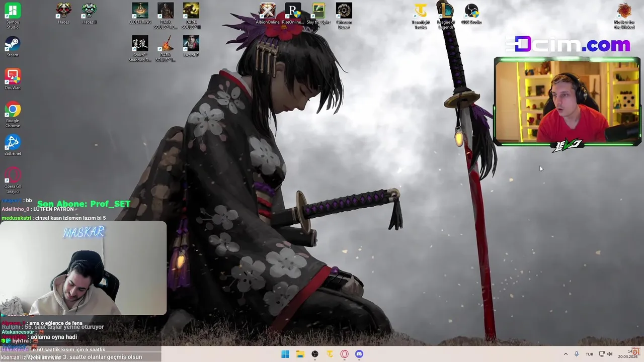The width and height of the screenshot is (644, 362).
Task: Select the ELDEN RING desktop icon
Action: tap(140, 14)
